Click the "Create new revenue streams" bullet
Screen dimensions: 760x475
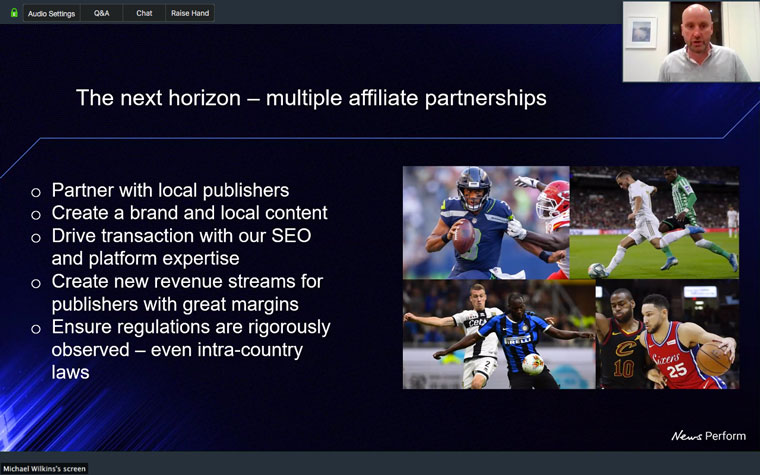pos(187,292)
